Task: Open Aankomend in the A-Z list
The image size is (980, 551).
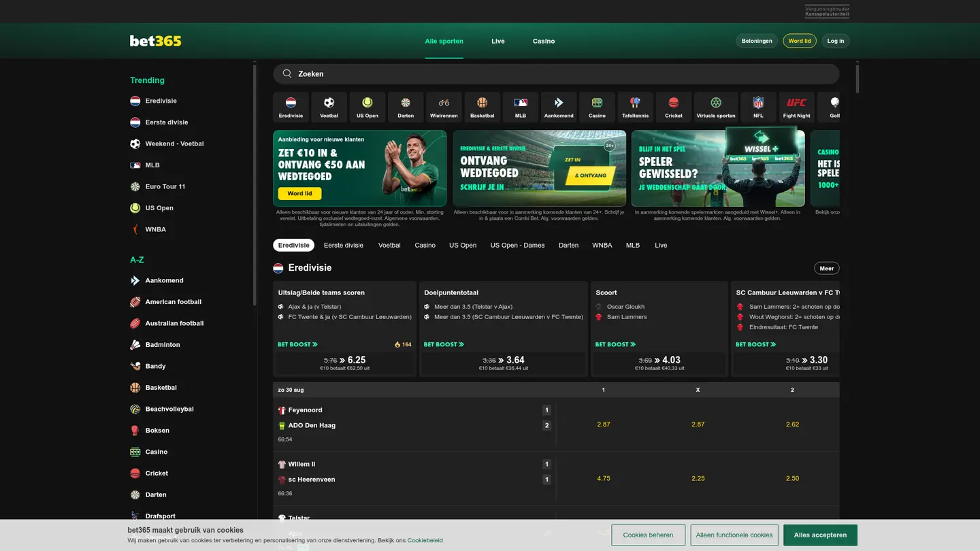Action: click(157, 280)
